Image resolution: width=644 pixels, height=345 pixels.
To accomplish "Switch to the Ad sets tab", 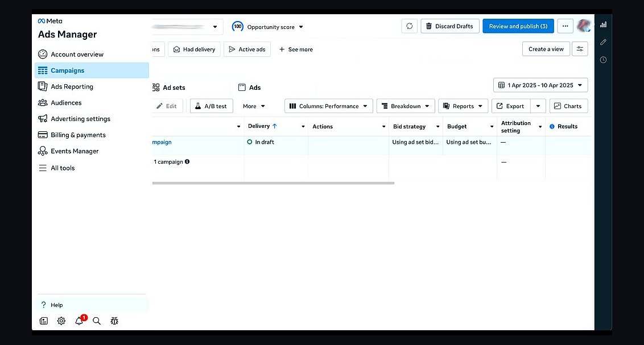I will coord(169,88).
